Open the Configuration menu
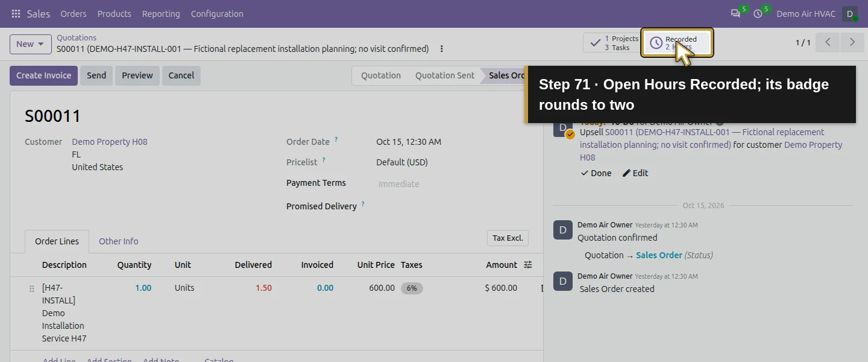 (217, 14)
